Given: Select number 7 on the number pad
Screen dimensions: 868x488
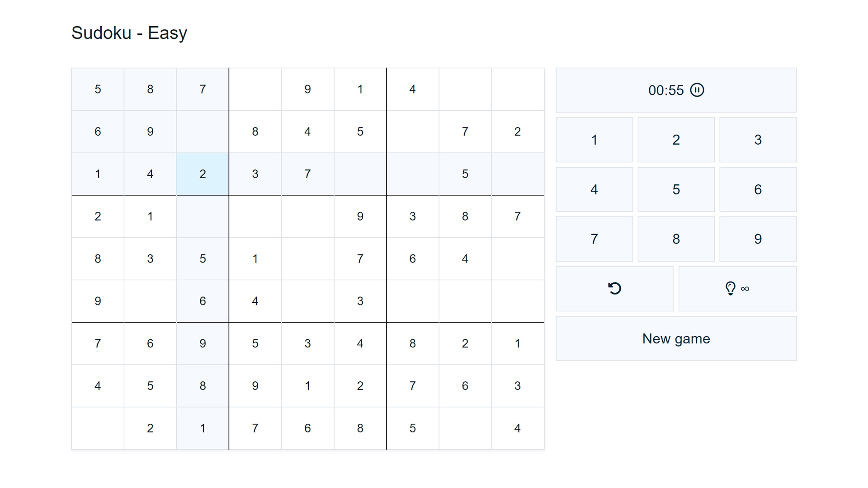Looking at the screenshot, I should pyautogui.click(x=594, y=239).
